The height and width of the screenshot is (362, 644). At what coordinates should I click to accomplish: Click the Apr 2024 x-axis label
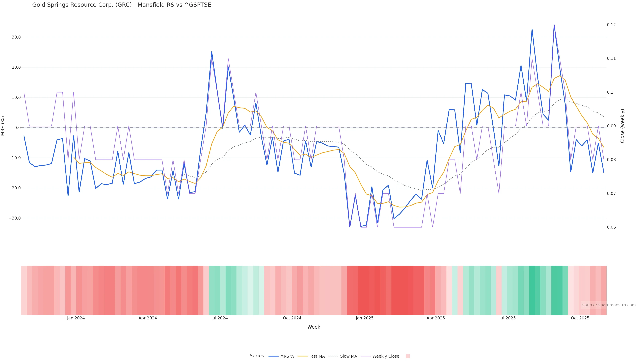pos(148,318)
